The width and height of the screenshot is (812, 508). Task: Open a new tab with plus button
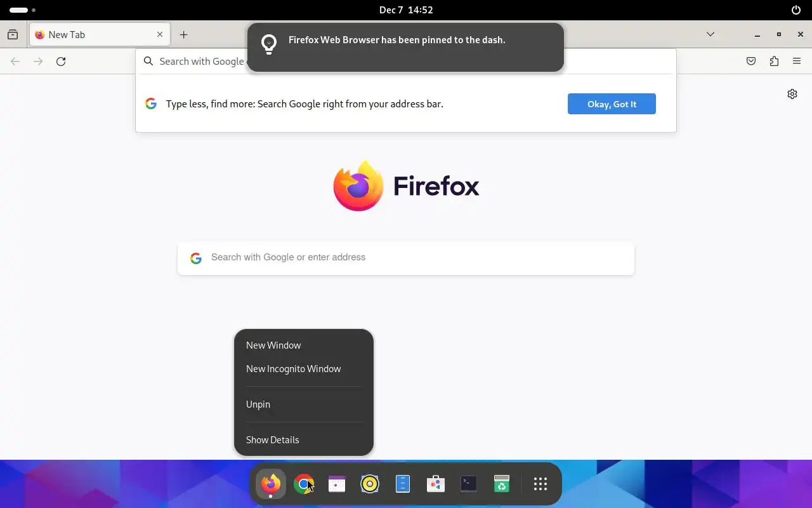tap(184, 34)
